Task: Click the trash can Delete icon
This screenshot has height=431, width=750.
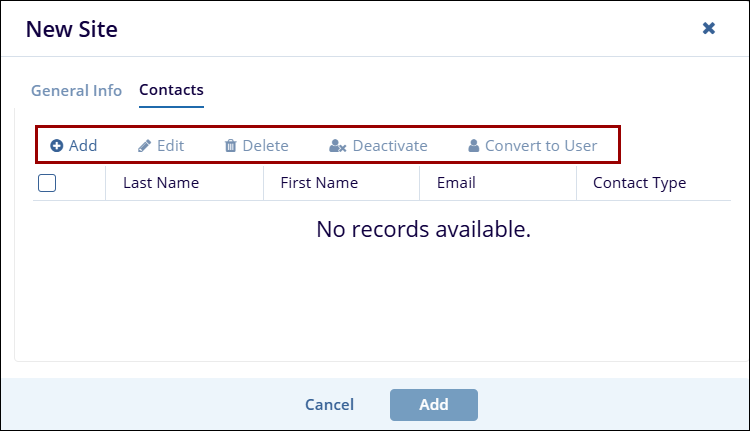Action: tap(231, 146)
